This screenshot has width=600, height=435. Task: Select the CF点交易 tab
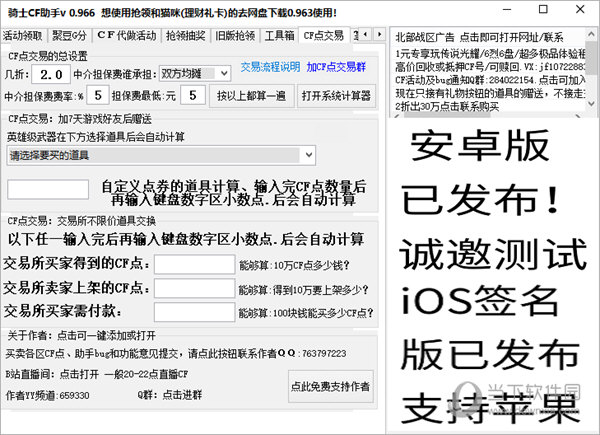point(324,35)
